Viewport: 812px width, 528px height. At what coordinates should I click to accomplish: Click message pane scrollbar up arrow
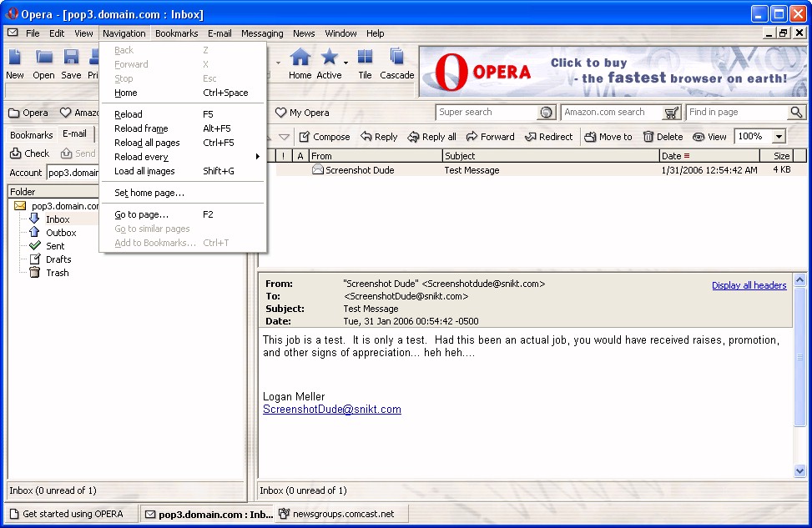[800, 280]
